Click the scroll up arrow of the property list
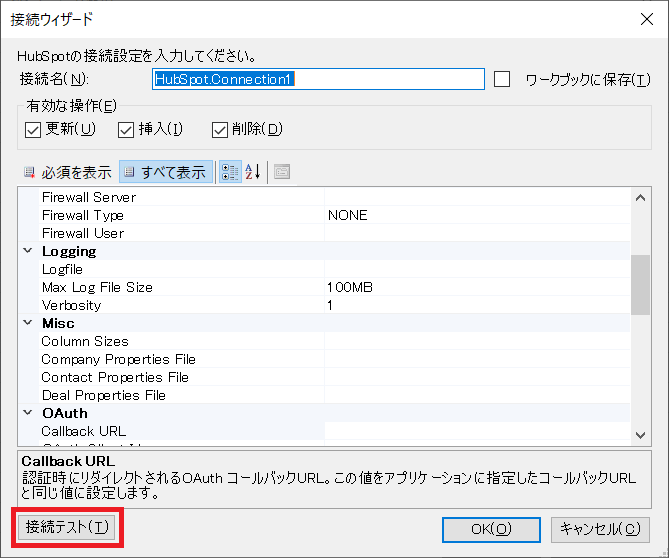The image size is (669, 558). tap(640, 198)
